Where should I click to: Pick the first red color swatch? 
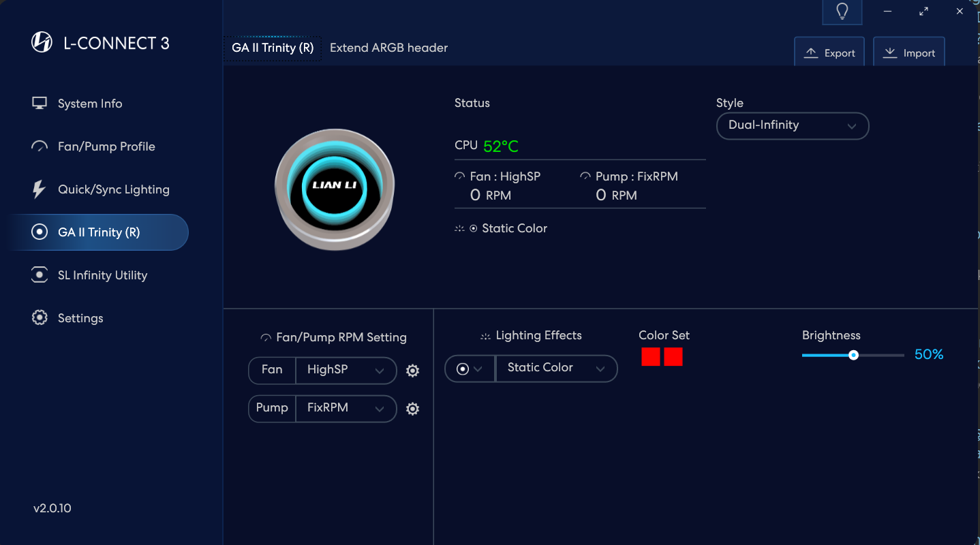click(651, 357)
